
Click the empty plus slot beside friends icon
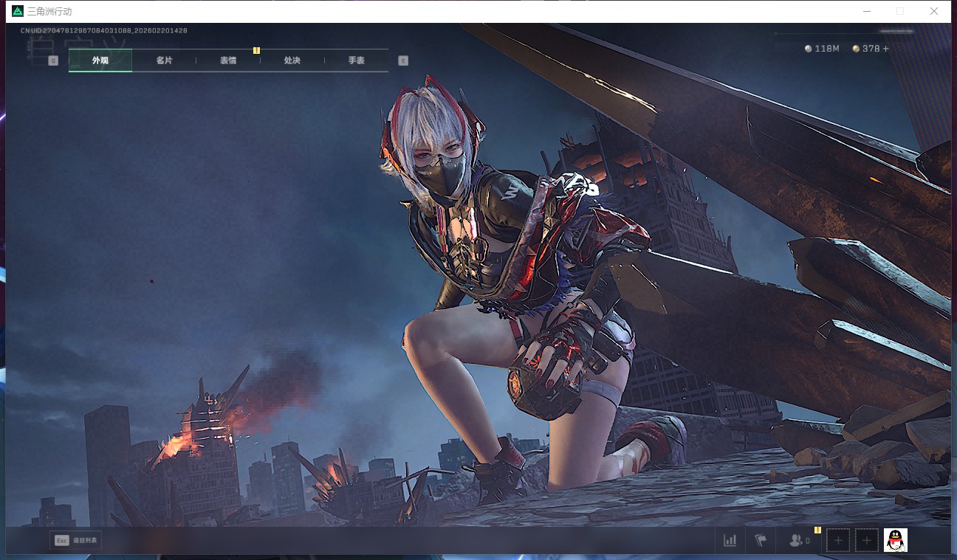click(x=838, y=541)
